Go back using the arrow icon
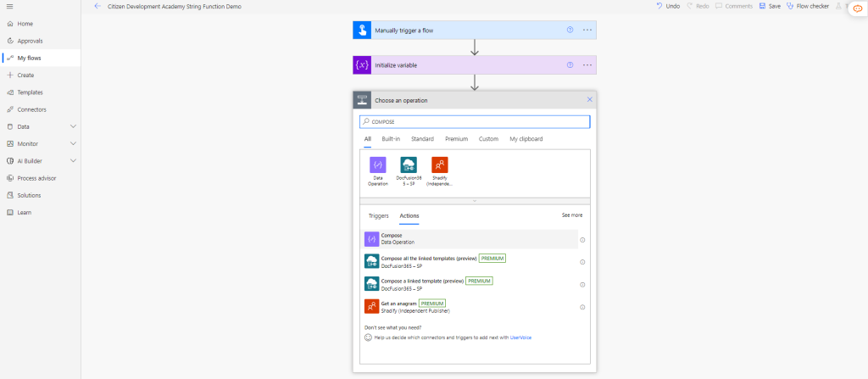This screenshot has height=379, width=868. [x=98, y=6]
